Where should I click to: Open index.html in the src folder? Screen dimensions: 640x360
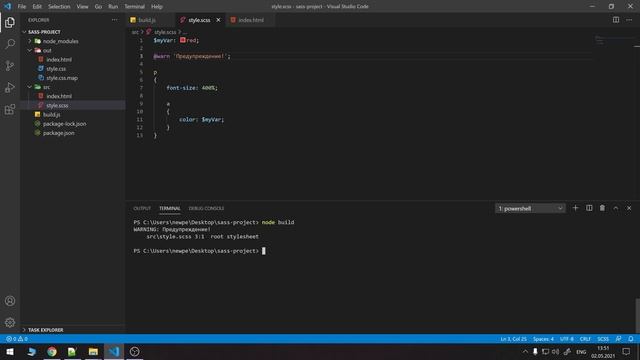[x=59, y=96]
